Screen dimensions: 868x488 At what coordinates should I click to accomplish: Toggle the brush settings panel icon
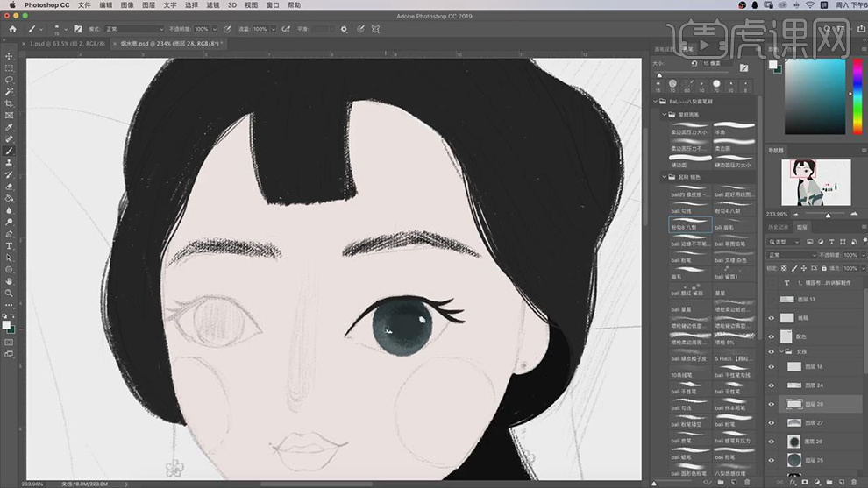point(78,29)
